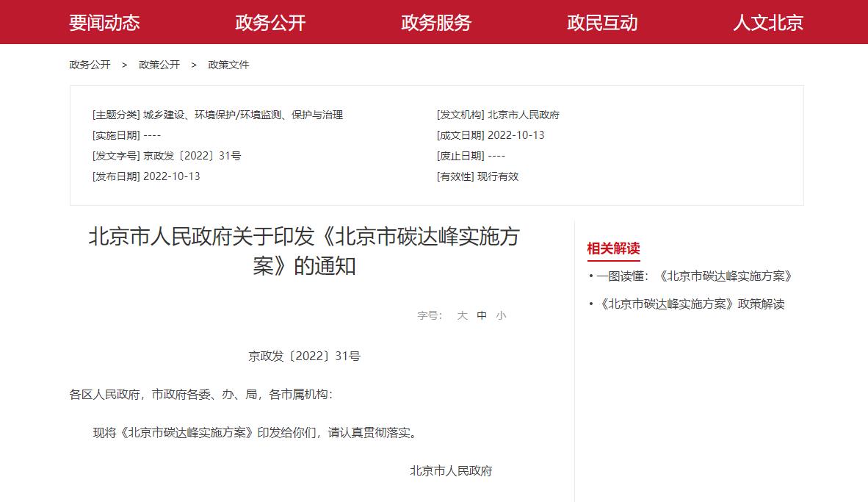Click the 政务公开 breadcrumb link
The height and width of the screenshot is (502, 868).
click(90, 65)
